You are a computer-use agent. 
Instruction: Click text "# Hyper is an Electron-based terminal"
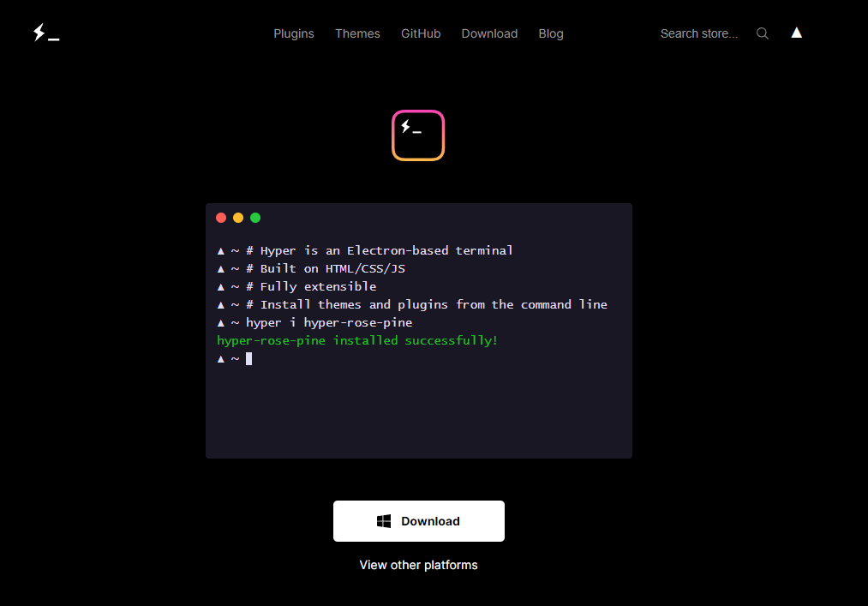point(380,251)
